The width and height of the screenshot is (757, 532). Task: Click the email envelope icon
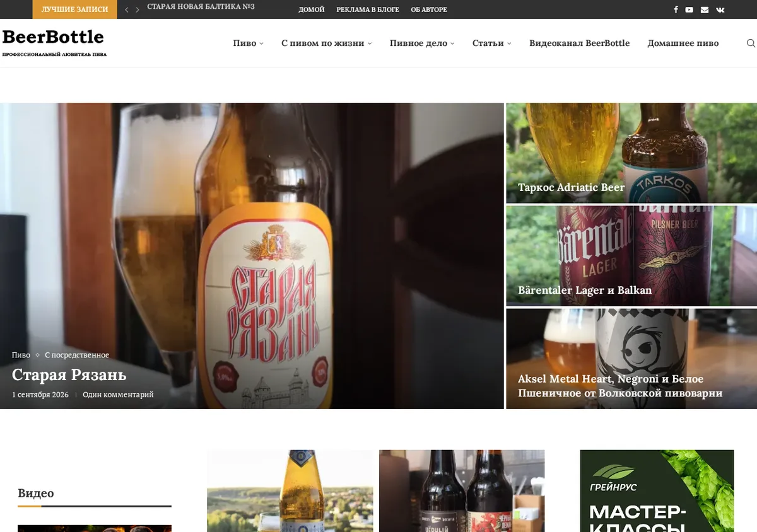point(705,9)
